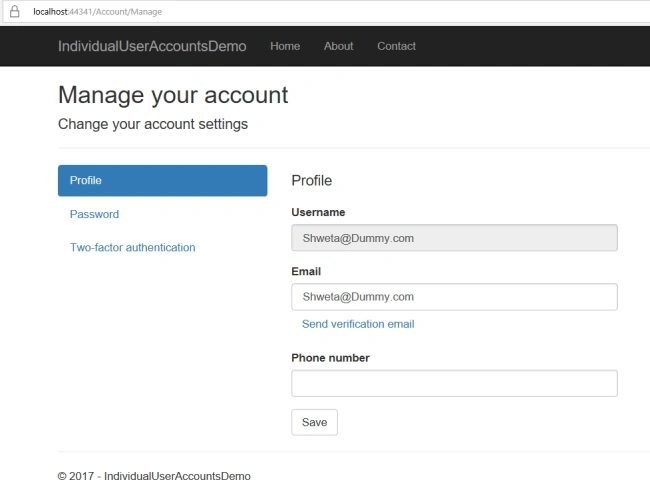Click the localhost URL in the address bar
The image size is (650, 484).
pyautogui.click(x=97, y=12)
